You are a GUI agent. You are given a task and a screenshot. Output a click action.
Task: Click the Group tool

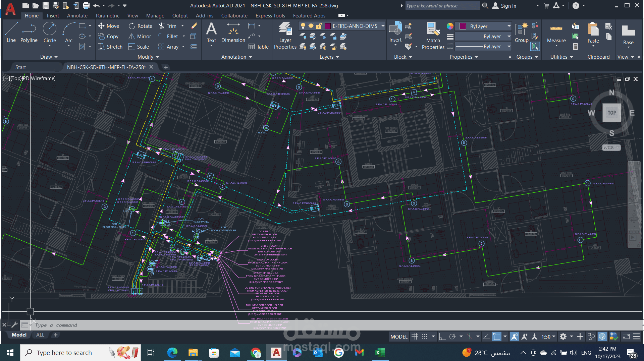click(x=522, y=33)
